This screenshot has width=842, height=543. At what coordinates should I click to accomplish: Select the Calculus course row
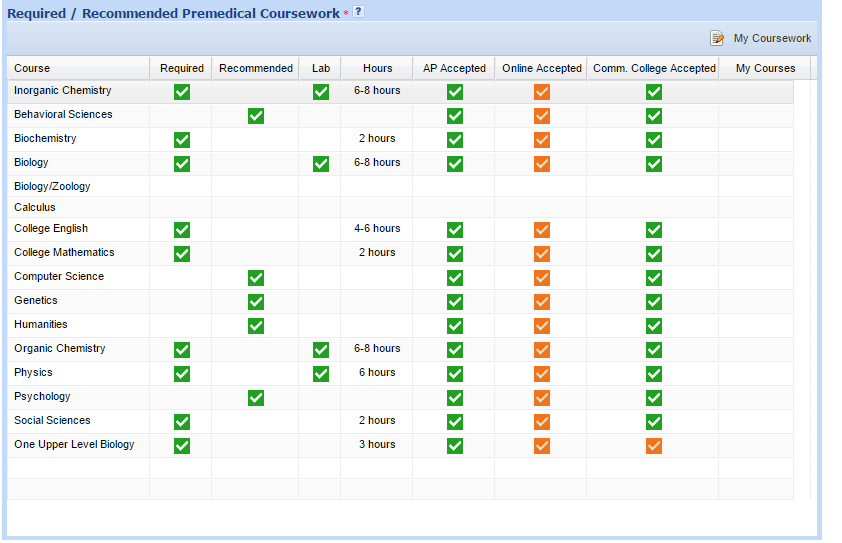point(35,208)
